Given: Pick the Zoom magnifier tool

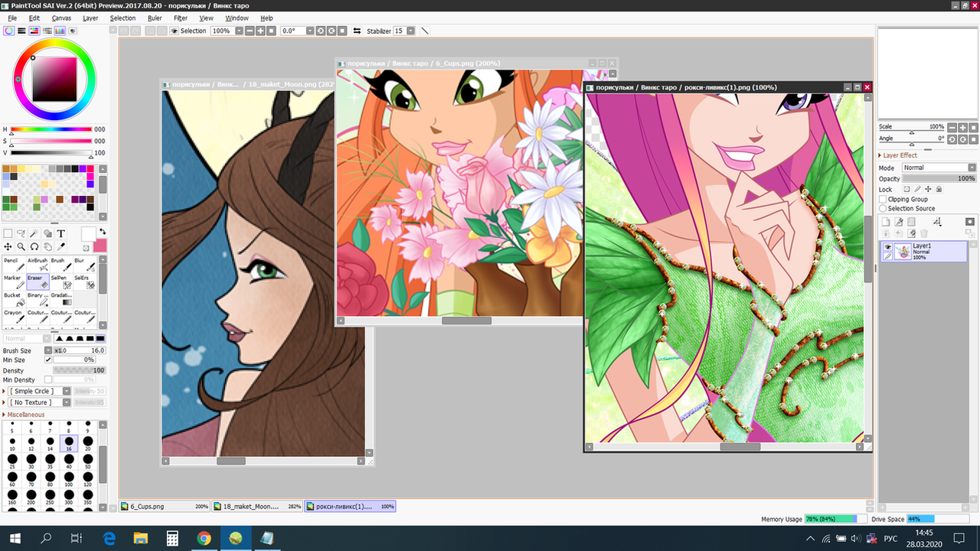Looking at the screenshot, I should pyautogui.click(x=21, y=246).
